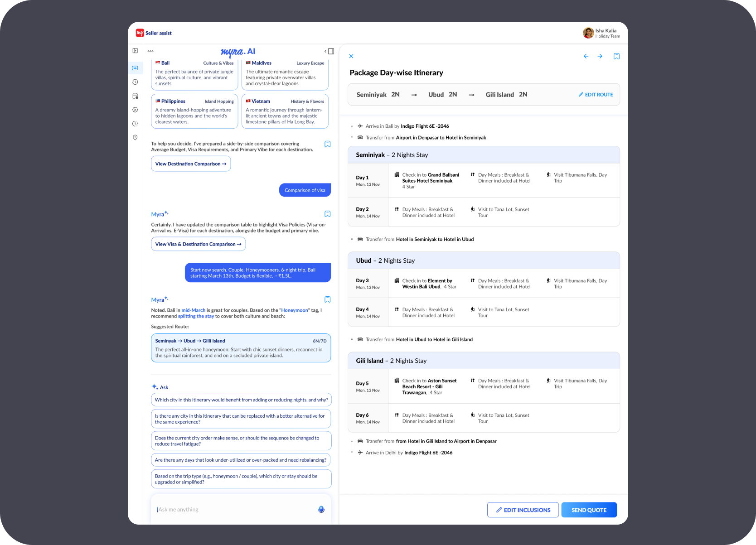Click Edit Inclusions button
The image size is (756, 545).
(x=523, y=510)
